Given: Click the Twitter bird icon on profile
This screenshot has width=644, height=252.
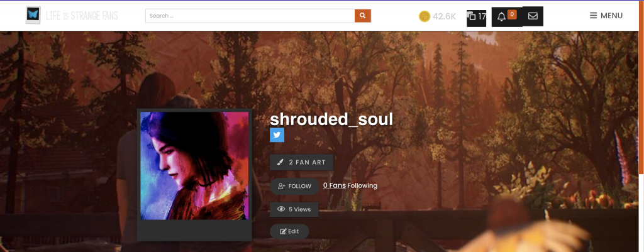Looking at the screenshot, I should click(277, 134).
